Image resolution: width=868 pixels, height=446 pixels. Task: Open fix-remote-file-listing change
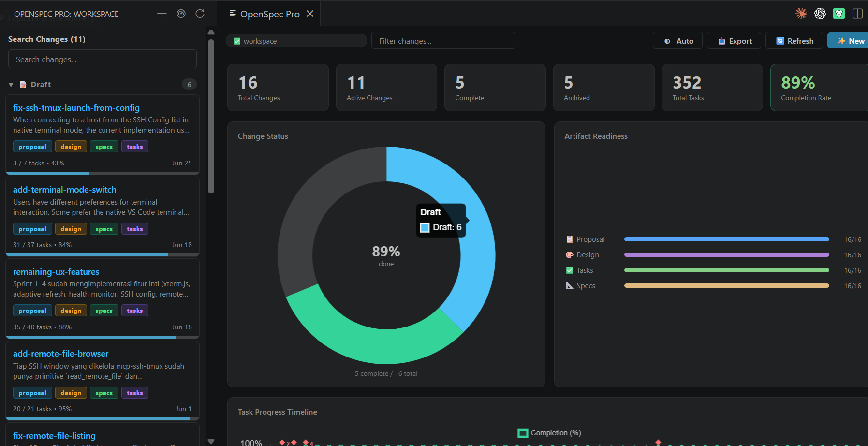[54, 436]
